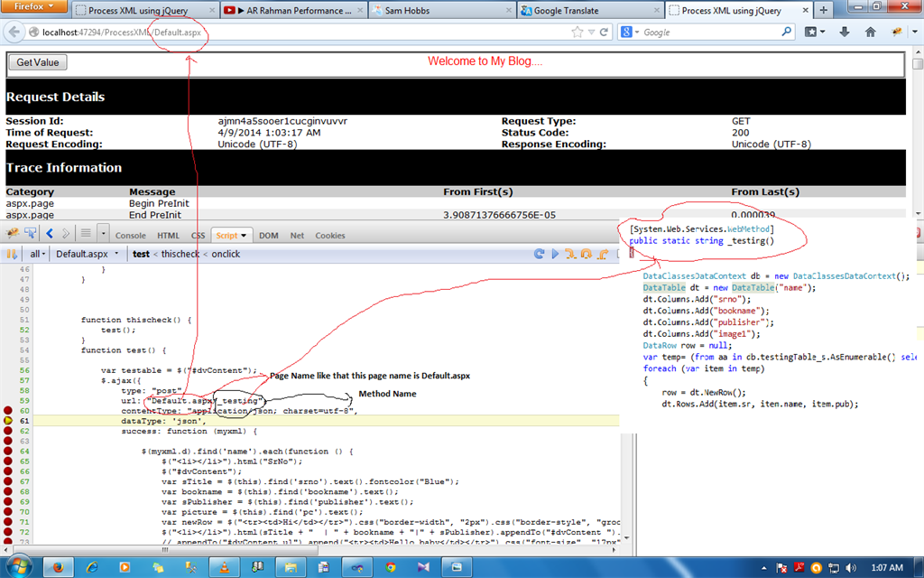Switch to the DOM tab in Firebug
Image resolution: width=924 pixels, height=578 pixels.
pyautogui.click(x=269, y=236)
